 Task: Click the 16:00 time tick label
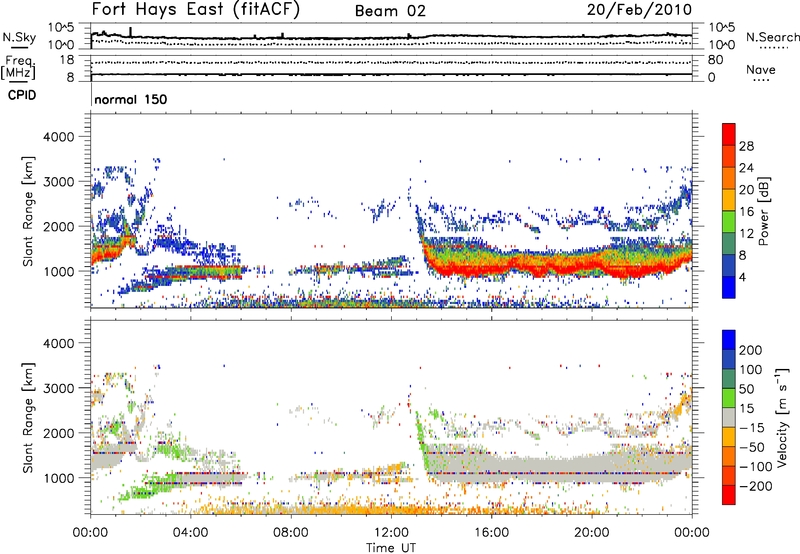pos(491,533)
